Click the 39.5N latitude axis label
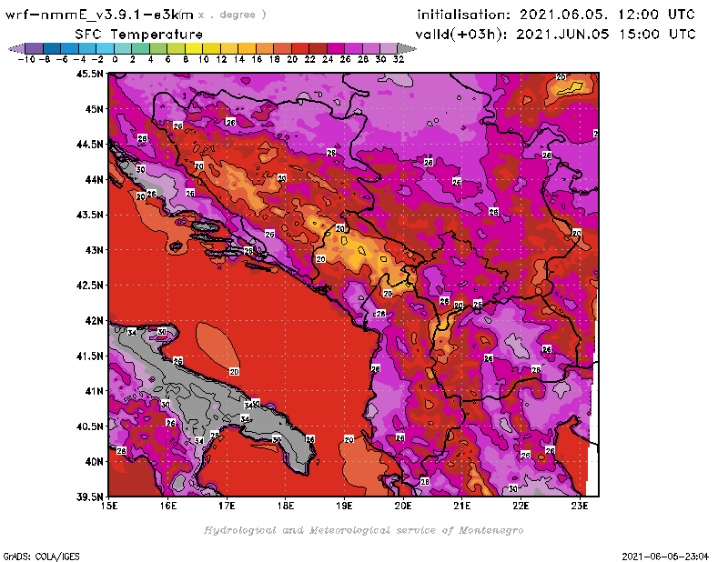Image resolution: width=728 pixels, height=562 pixels. click(89, 497)
